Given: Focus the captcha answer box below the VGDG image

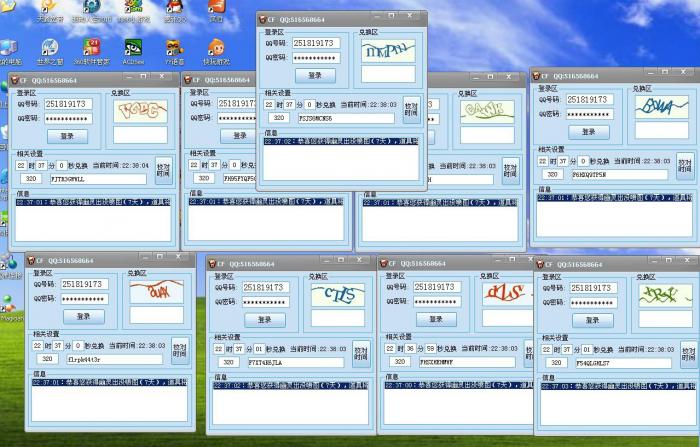Looking at the screenshot, I should click(140, 135).
